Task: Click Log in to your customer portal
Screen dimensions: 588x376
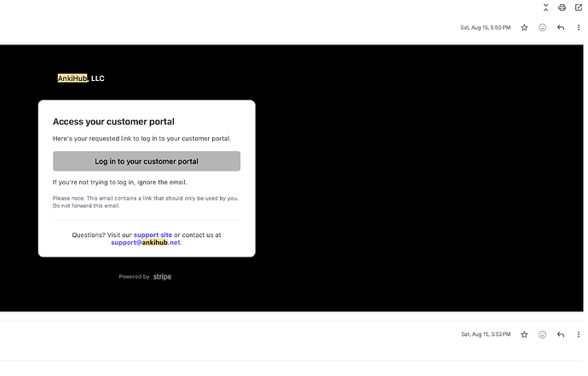Action: [x=147, y=161]
